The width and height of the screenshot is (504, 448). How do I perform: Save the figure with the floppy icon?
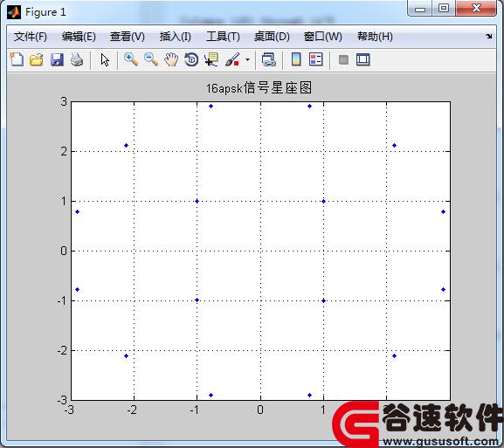click(57, 59)
